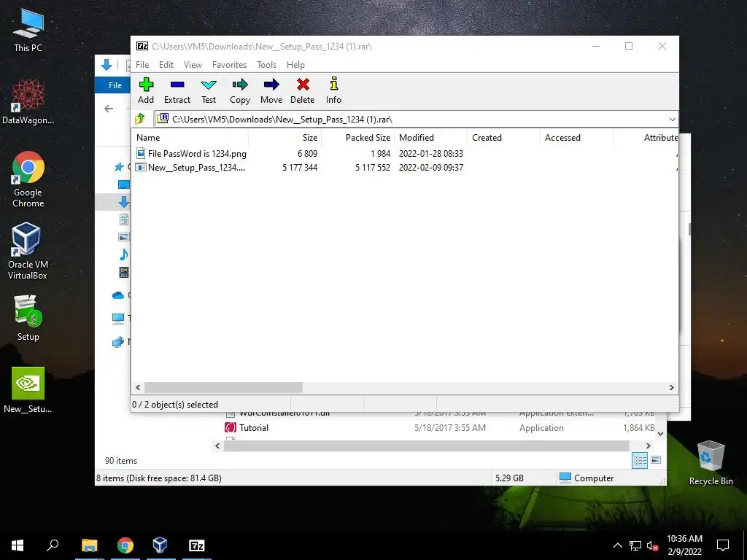This screenshot has height=560, width=747.
Task: Switch File Explorer to large icons view
Action: 656,460
